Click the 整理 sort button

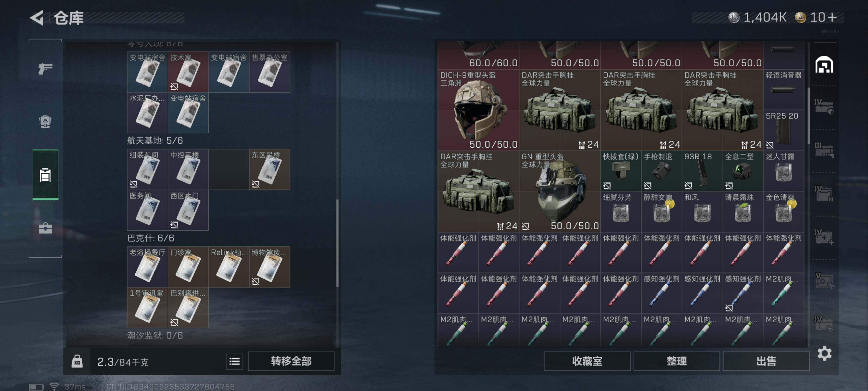(x=676, y=361)
